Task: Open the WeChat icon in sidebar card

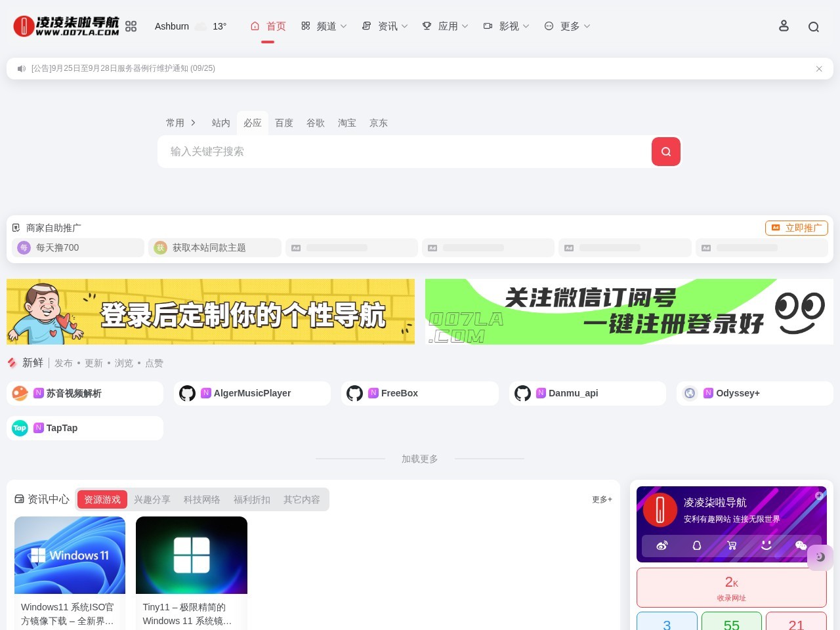Action: (801, 545)
